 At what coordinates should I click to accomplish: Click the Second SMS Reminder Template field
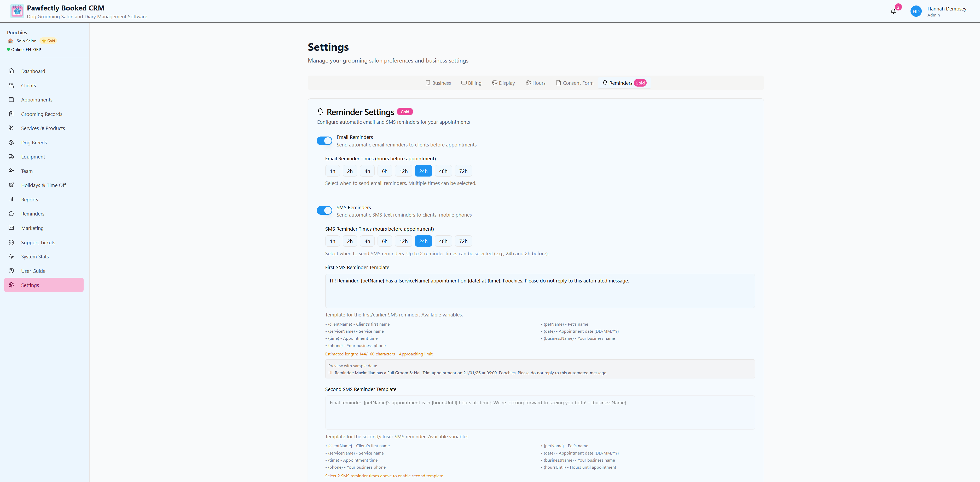pos(540,413)
